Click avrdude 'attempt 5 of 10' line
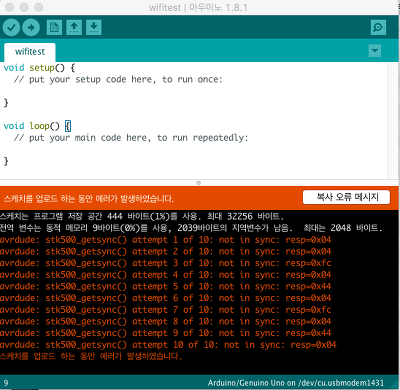 tap(166, 287)
